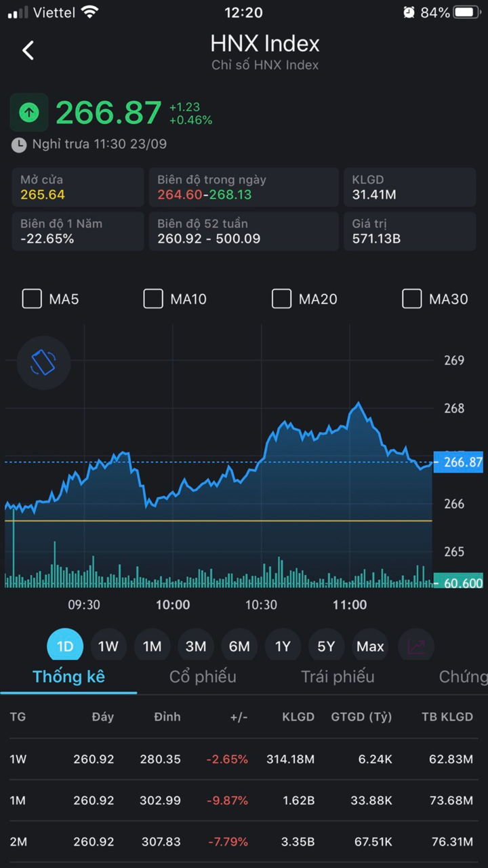The width and height of the screenshot is (488, 868).
Task: Open the chart indicator icon beside Max
Action: pos(415,646)
